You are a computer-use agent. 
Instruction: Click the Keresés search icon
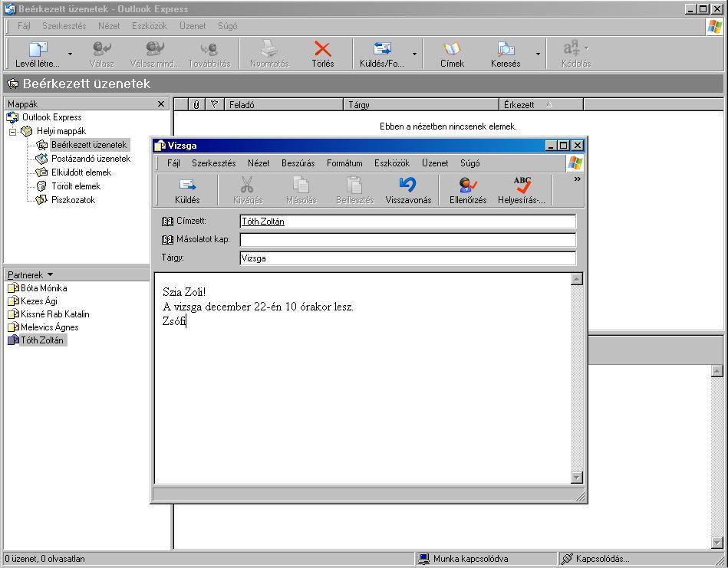[506, 49]
